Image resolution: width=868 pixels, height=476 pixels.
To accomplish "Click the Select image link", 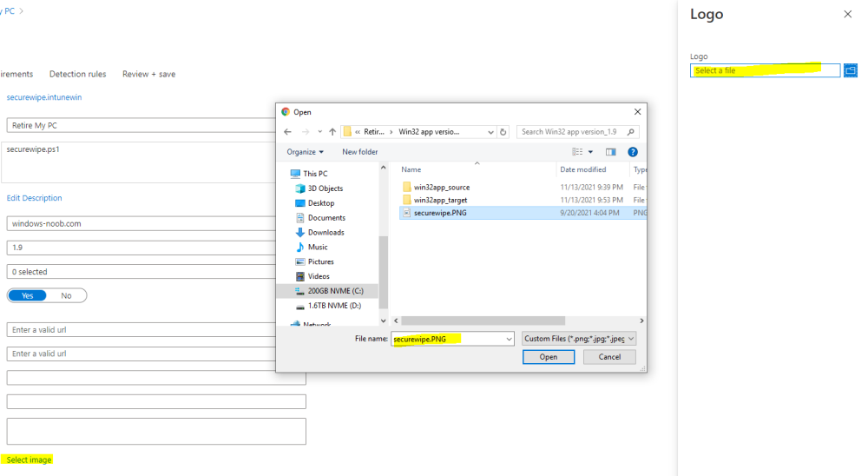I will pos(29,459).
